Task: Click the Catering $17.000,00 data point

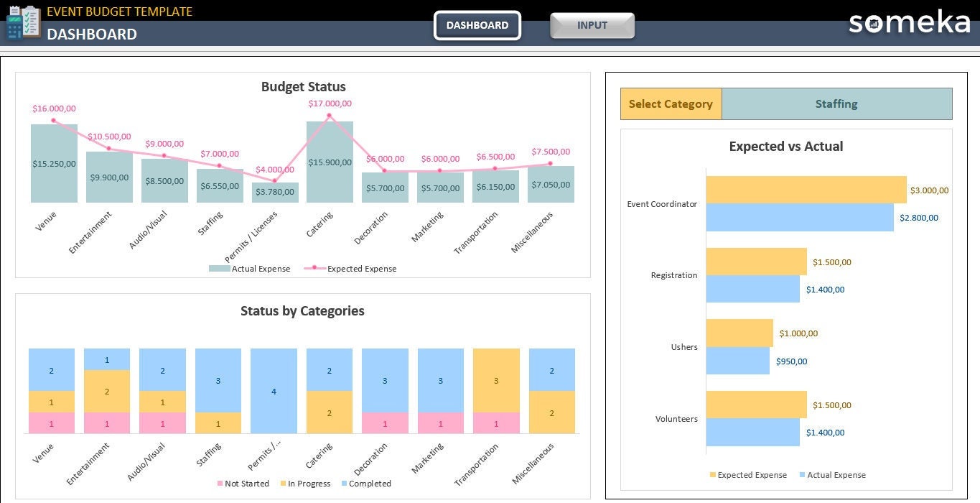Action: (x=330, y=115)
